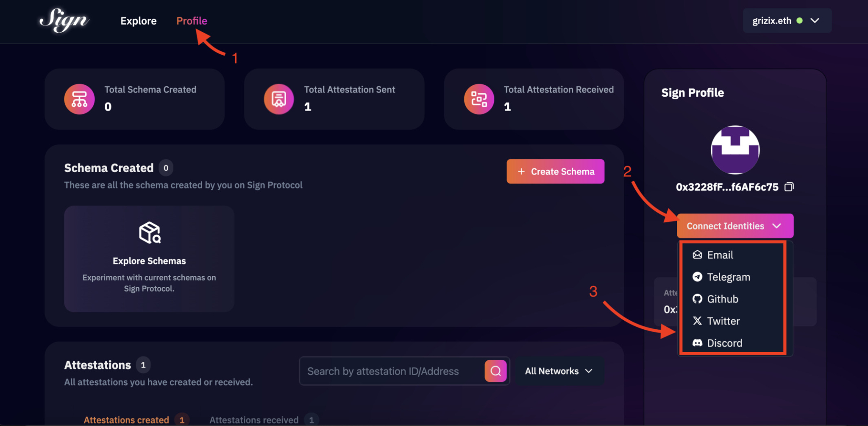Open the grizix.eth account dropdown
This screenshot has width=868, height=426.
pos(787,20)
